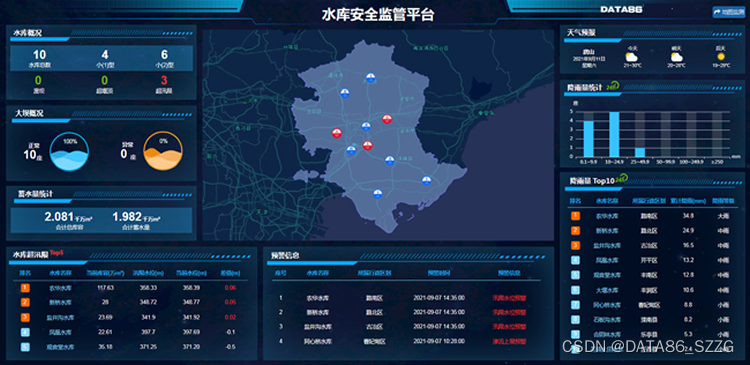Screen dimensions: 750x365
Task: Click orange rank 1 badge in 降雨量 Top10 table
Action: tap(575, 216)
